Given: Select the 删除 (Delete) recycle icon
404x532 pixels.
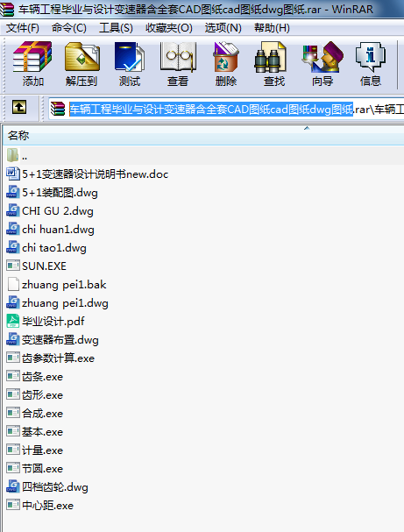Looking at the screenshot, I should (225, 64).
